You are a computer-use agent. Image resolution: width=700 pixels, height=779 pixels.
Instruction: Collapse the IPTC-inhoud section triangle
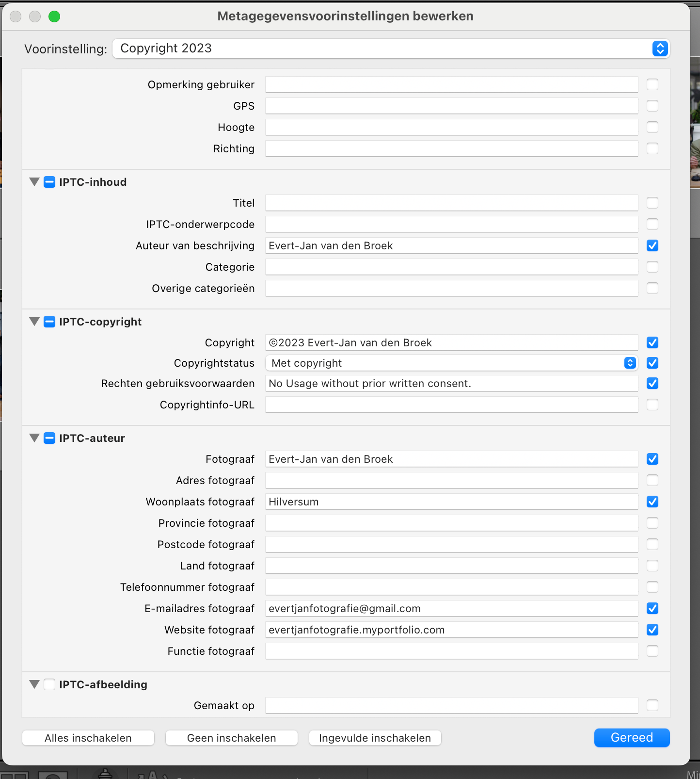34,182
